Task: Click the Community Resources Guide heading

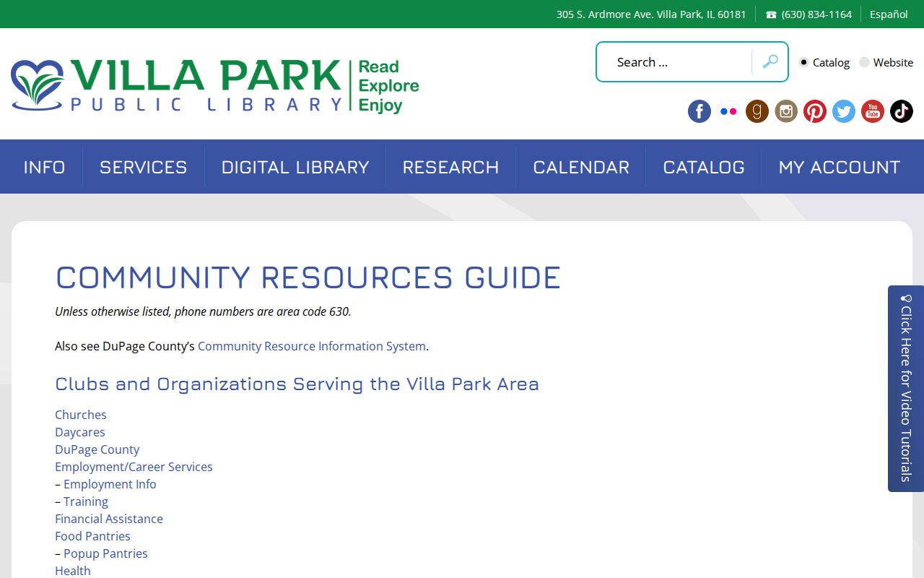Action: [x=308, y=277]
